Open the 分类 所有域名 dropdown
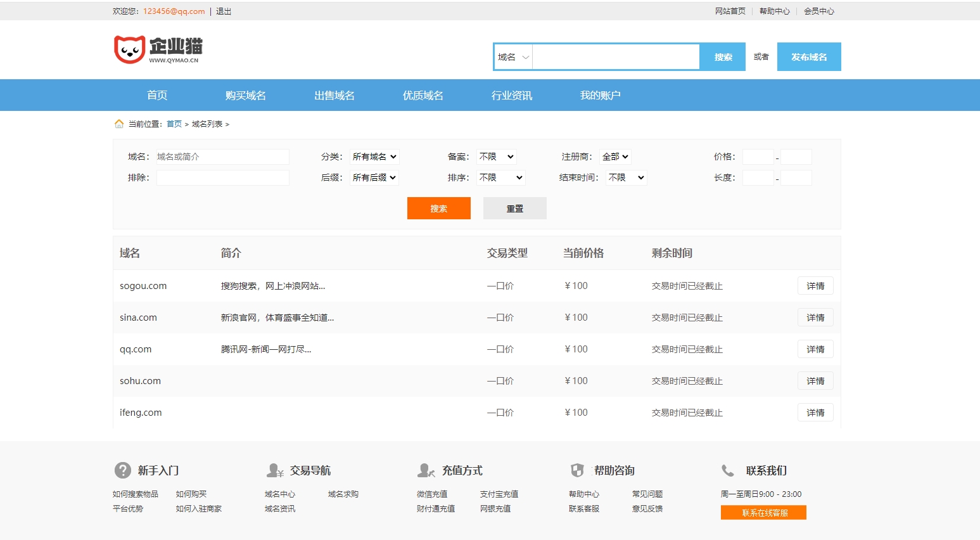The width and height of the screenshot is (980, 540). [374, 157]
